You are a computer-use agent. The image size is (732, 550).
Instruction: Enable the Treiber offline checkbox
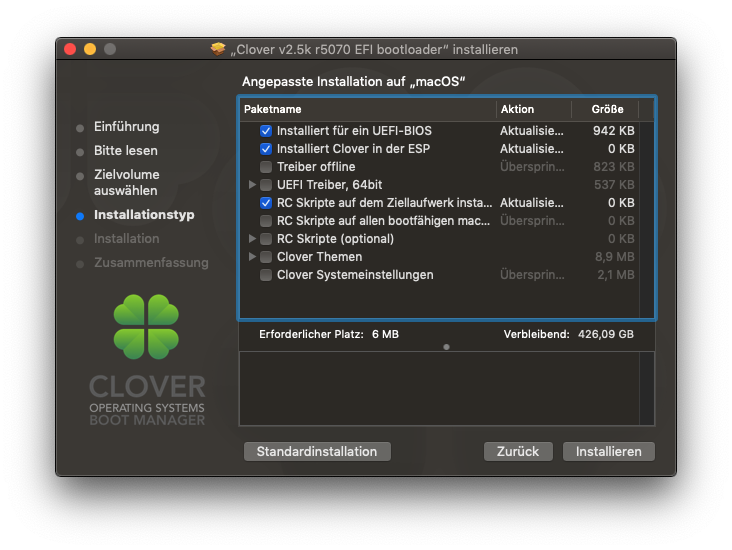tap(266, 167)
